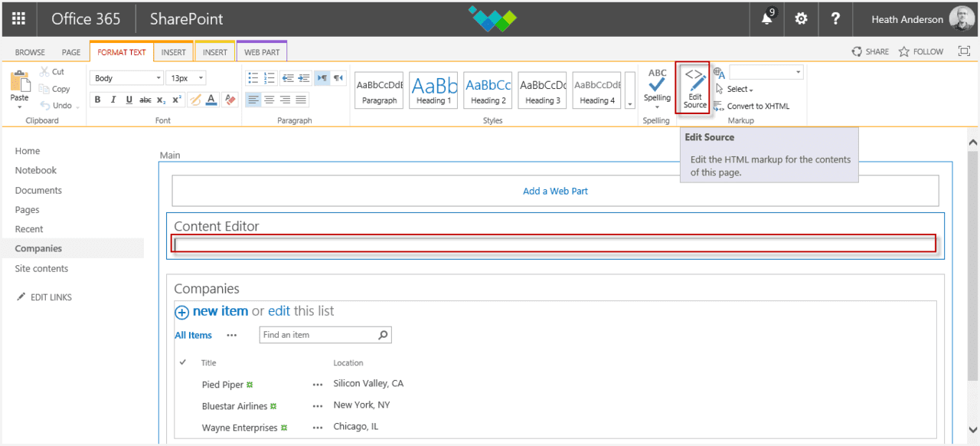Follow this site with the star icon

921,51
